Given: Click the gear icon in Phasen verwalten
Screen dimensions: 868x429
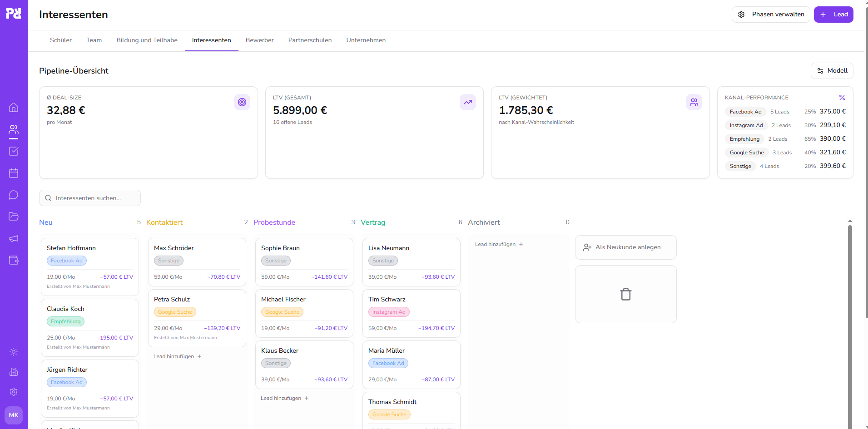Looking at the screenshot, I should (741, 15).
